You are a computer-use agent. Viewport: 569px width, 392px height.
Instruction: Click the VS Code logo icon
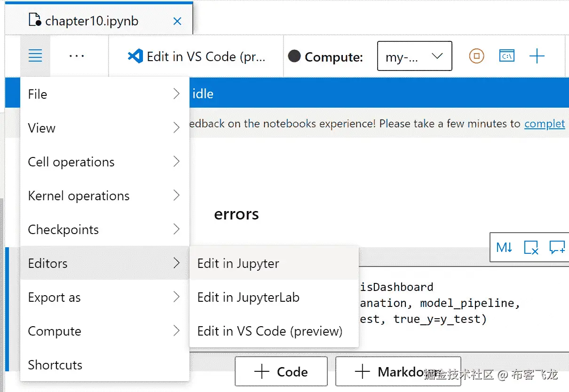click(x=135, y=56)
